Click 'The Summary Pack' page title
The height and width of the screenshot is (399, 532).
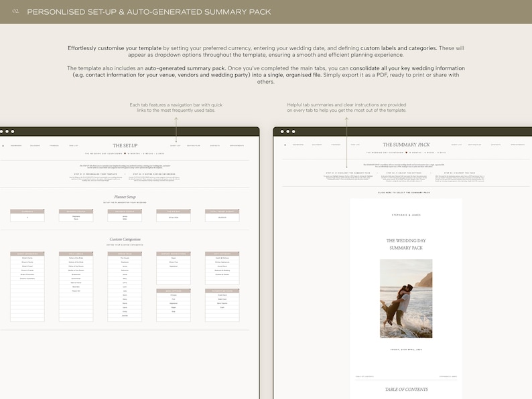(x=406, y=145)
